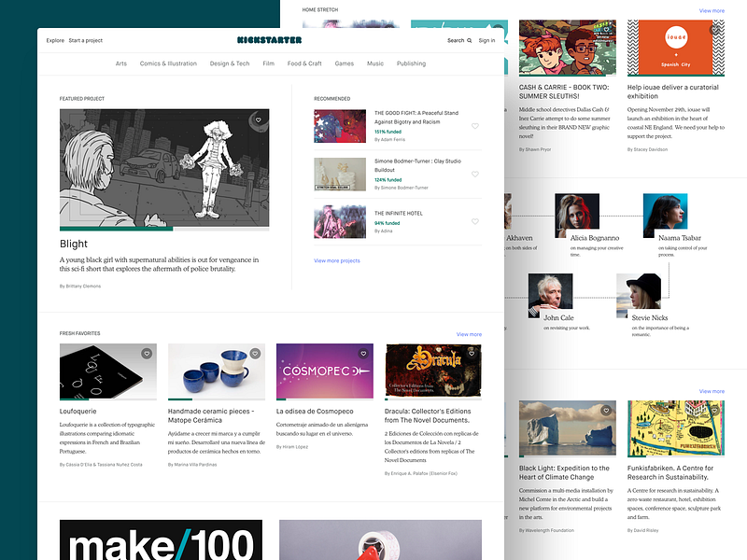Click the Sign in link
Viewport: 747px width, 560px height.
(486, 40)
